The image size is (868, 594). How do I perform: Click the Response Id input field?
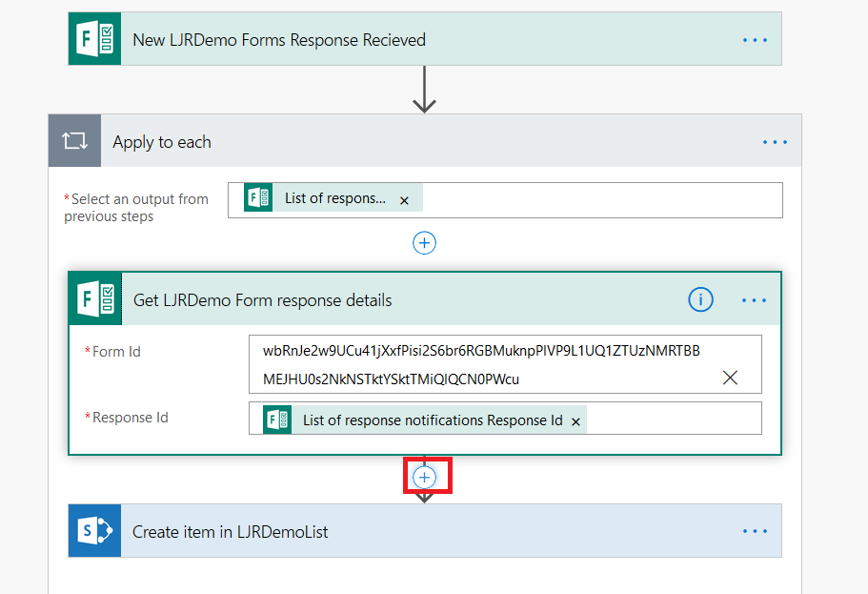pyautogui.click(x=505, y=419)
